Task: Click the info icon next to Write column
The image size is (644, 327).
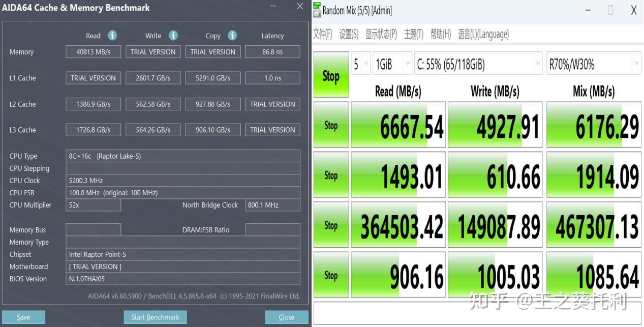Action: 173,36
